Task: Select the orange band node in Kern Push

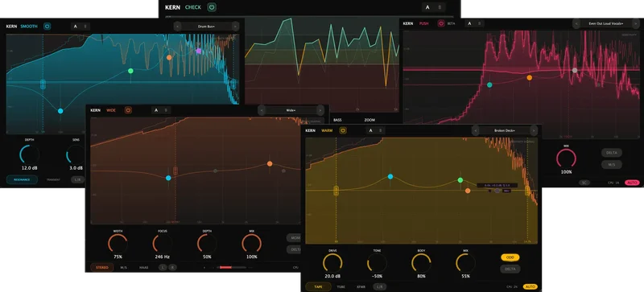Action: click(530, 77)
